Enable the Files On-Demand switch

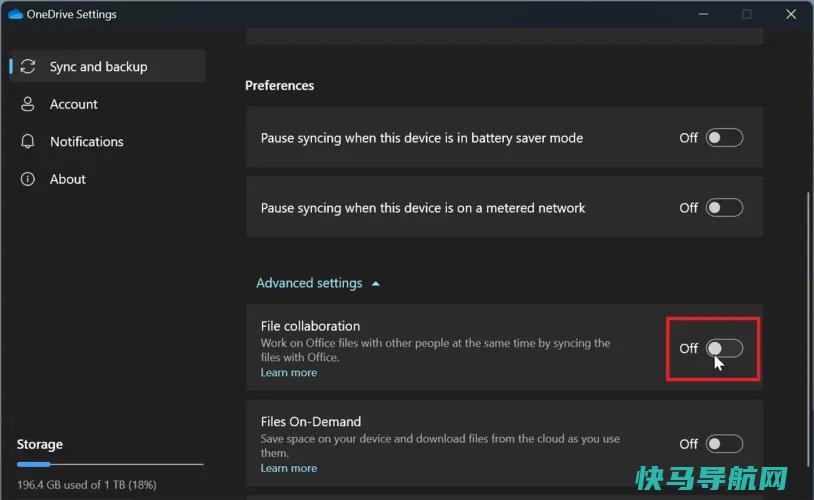724,444
